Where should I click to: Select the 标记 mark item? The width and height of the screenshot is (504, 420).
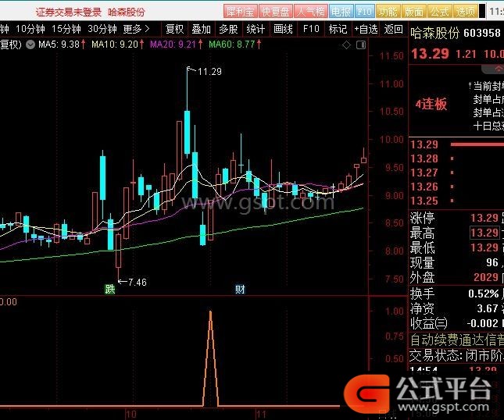[x=338, y=29]
